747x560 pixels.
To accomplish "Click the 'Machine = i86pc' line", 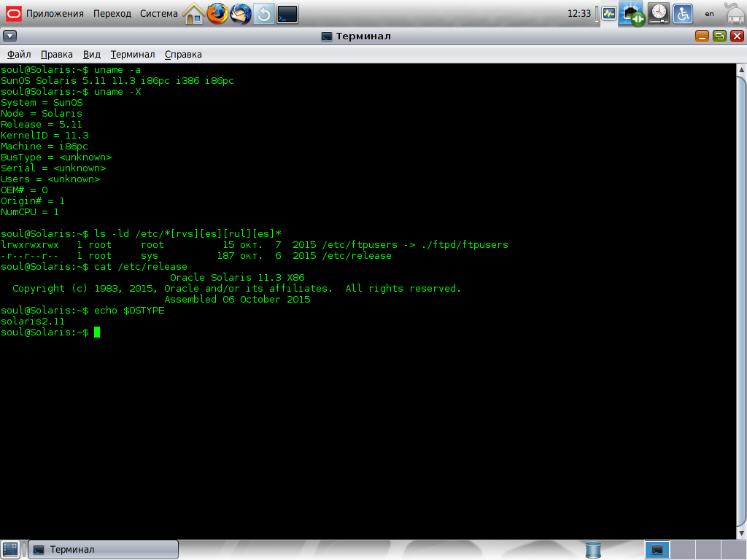I will pyautogui.click(x=44, y=147).
